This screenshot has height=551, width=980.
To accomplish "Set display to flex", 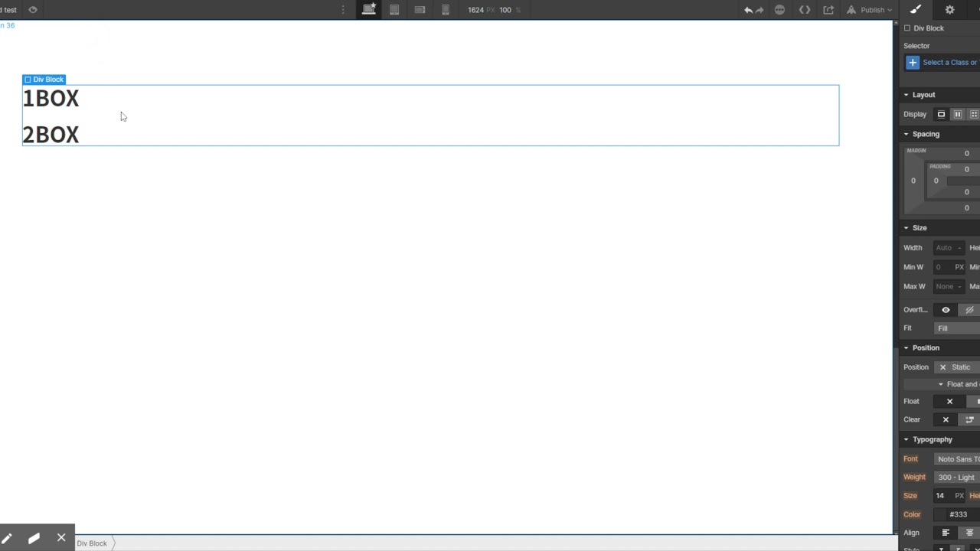I will tap(958, 114).
